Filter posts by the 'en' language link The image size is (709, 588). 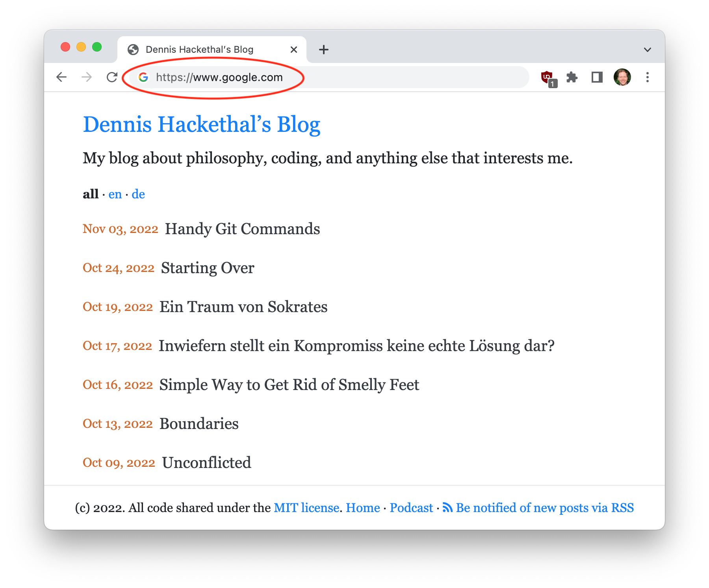[115, 194]
